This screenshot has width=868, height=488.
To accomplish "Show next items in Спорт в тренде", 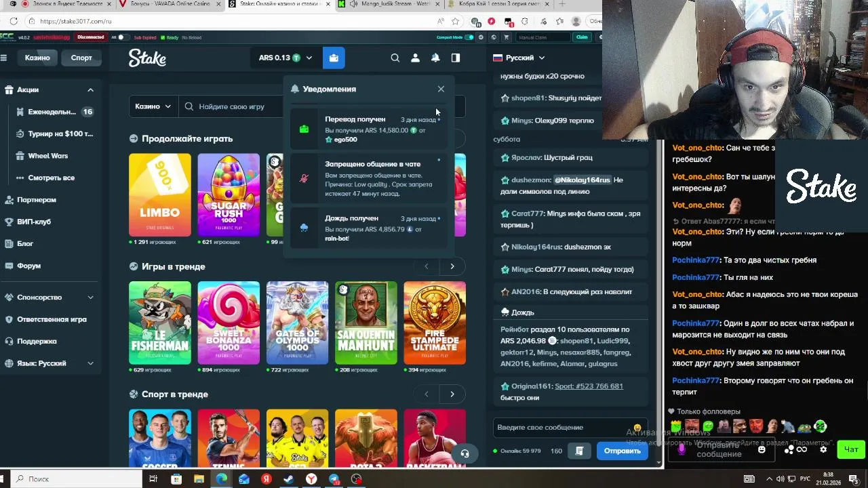I will click(x=452, y=394).
